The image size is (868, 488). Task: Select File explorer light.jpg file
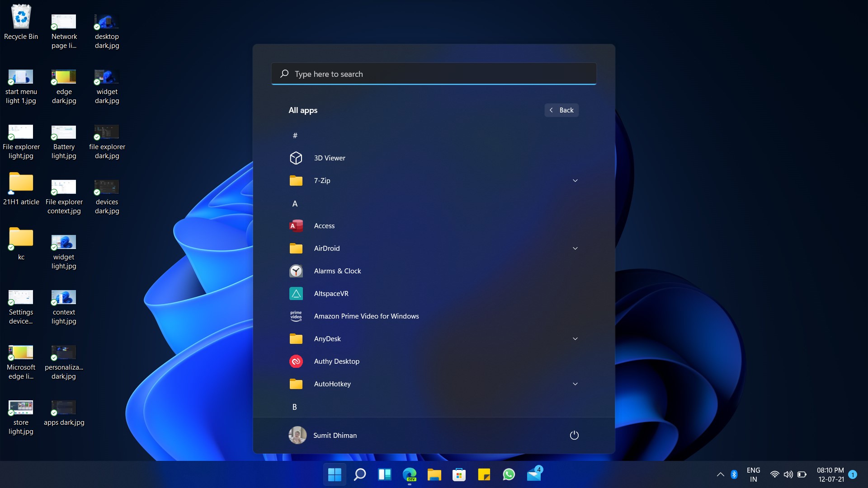[x=21, y=142]
